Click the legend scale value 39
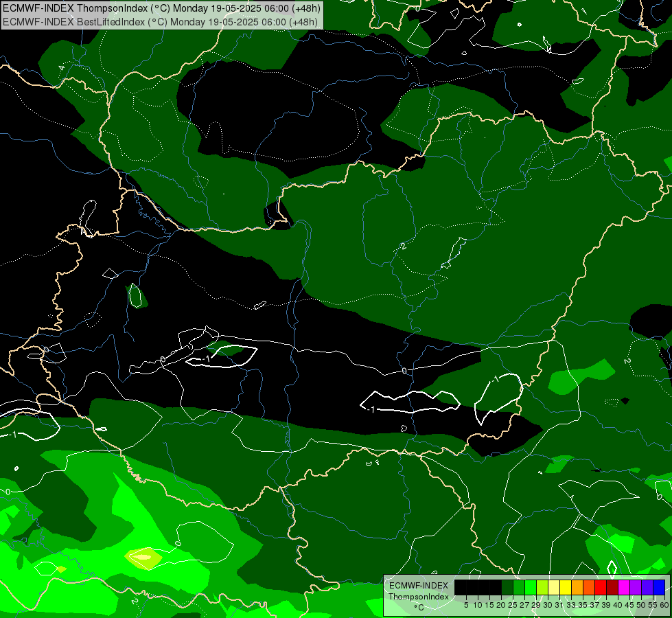 (606, 605)
